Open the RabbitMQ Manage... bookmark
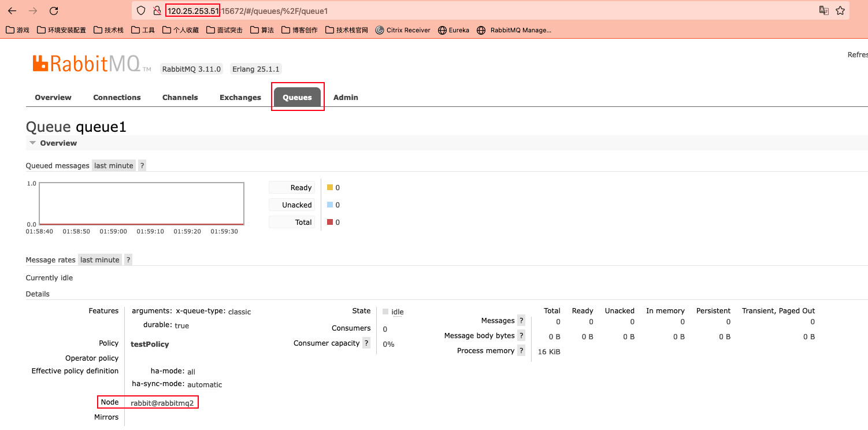Screen dimensions: 868x430 coord(514,30)
